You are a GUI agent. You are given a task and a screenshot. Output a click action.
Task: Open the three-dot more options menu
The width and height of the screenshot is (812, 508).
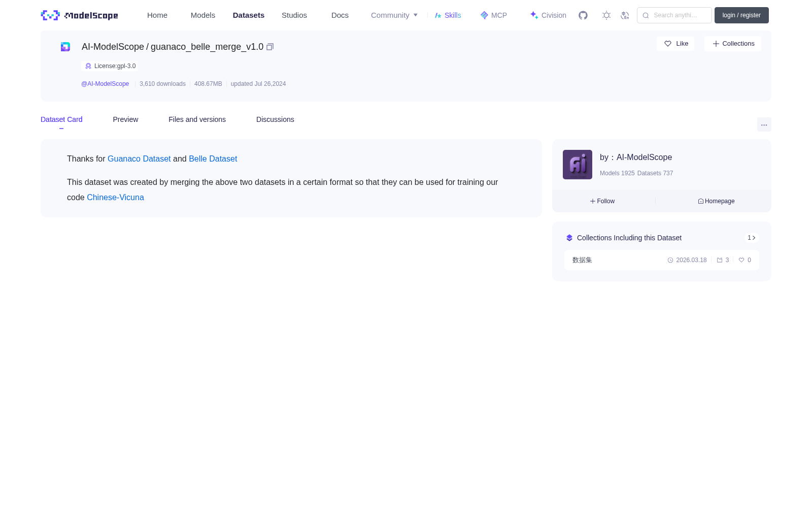coord(764,124)
